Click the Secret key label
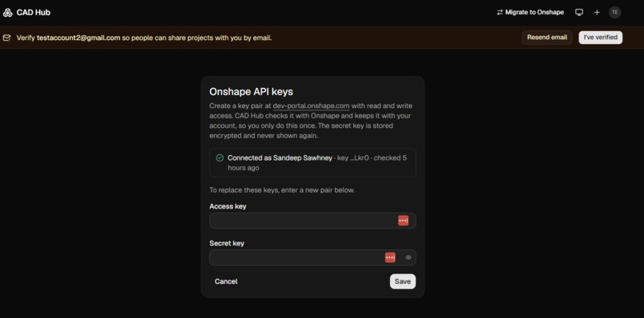The height and width of the screenshot is (318, 644). pos(227,243)
